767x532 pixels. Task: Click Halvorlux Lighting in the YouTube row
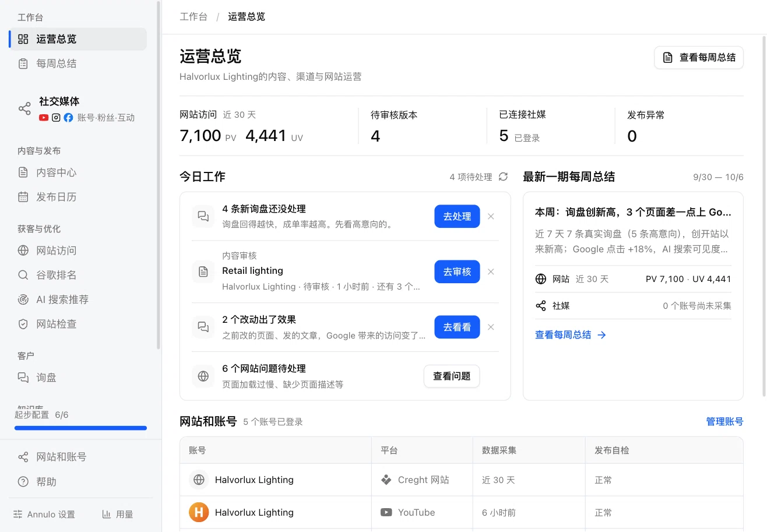(x=254, y=513)
